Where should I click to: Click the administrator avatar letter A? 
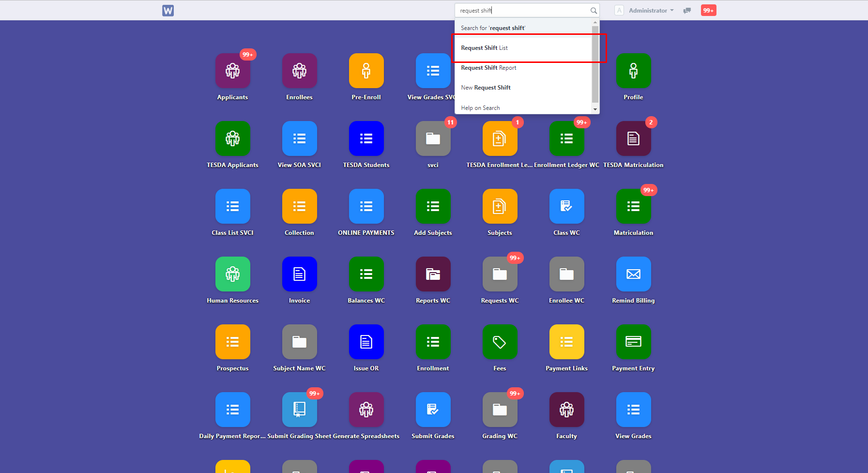coord(619,11)
